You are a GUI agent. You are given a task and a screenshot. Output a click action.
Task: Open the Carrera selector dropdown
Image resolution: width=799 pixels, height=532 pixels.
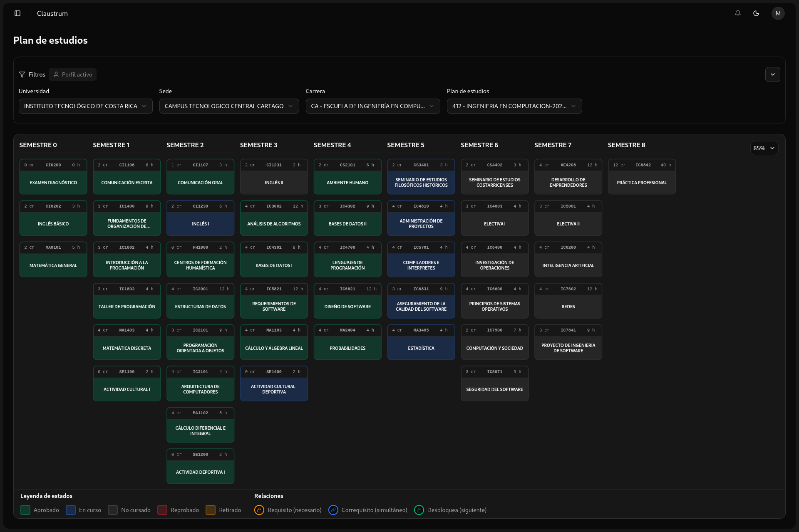[x=372, y=106]
